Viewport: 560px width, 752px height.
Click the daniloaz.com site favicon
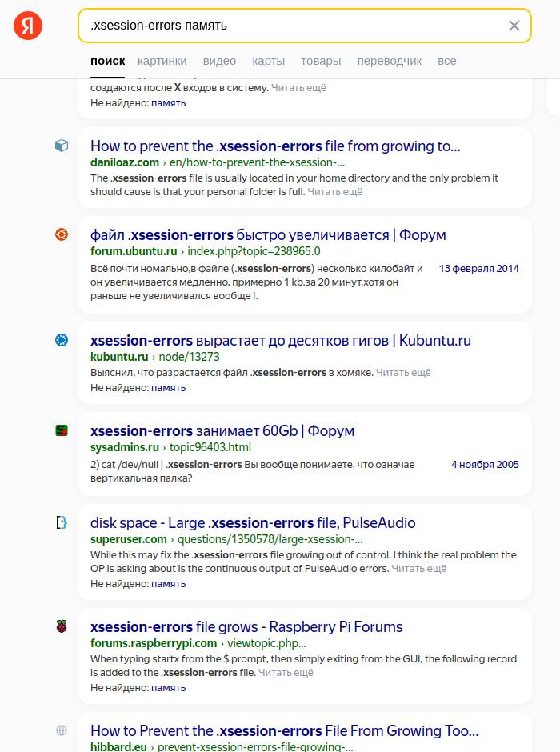pos(62,146)
